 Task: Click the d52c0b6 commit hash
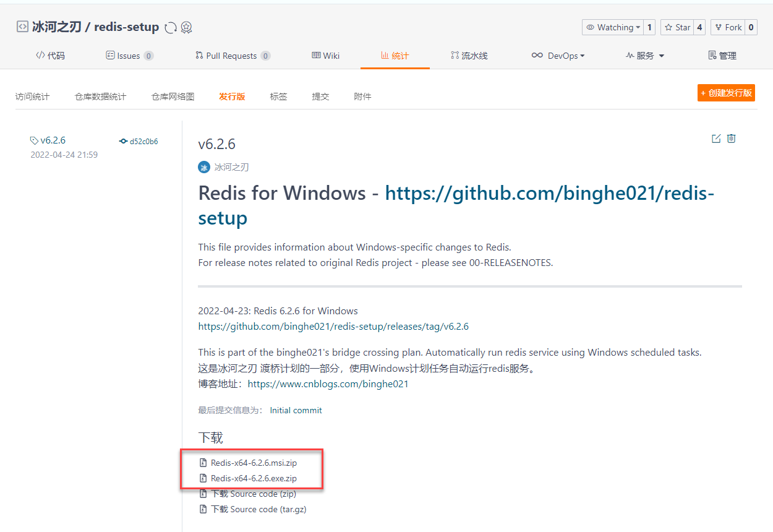coord(143,141)
